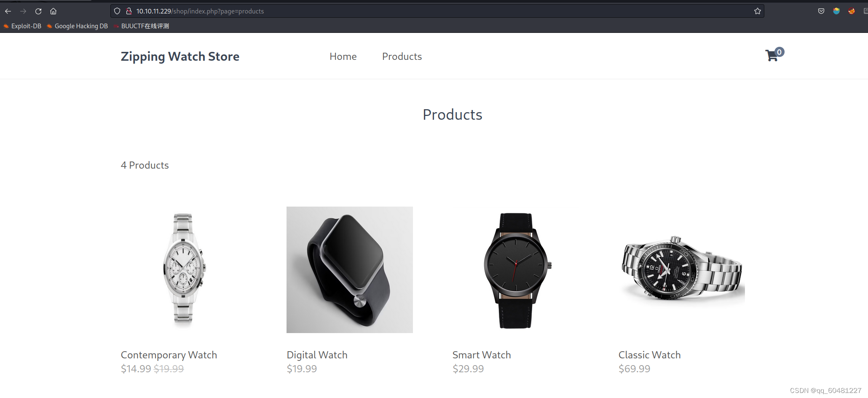Image resolution: width=868 pixels, height=398 pixels.
Task: Open the Products navigation link
Action: click(x=402, y=56)
